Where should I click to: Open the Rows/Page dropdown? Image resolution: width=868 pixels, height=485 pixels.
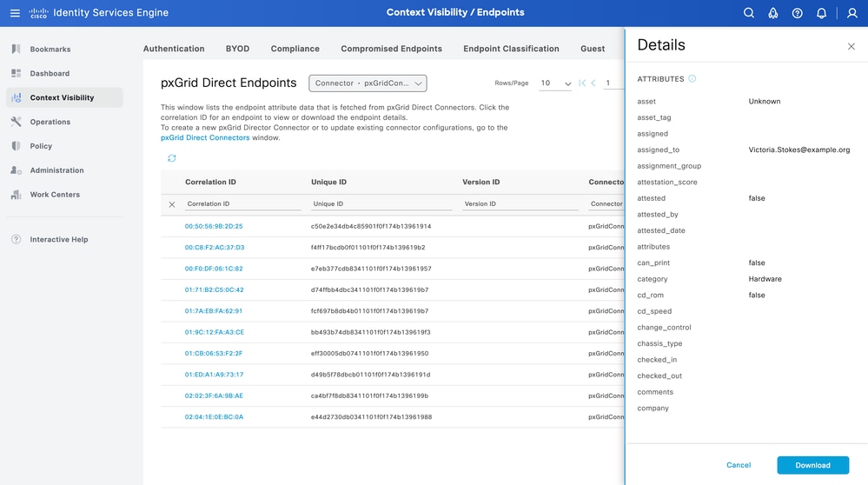click(555, 83)
